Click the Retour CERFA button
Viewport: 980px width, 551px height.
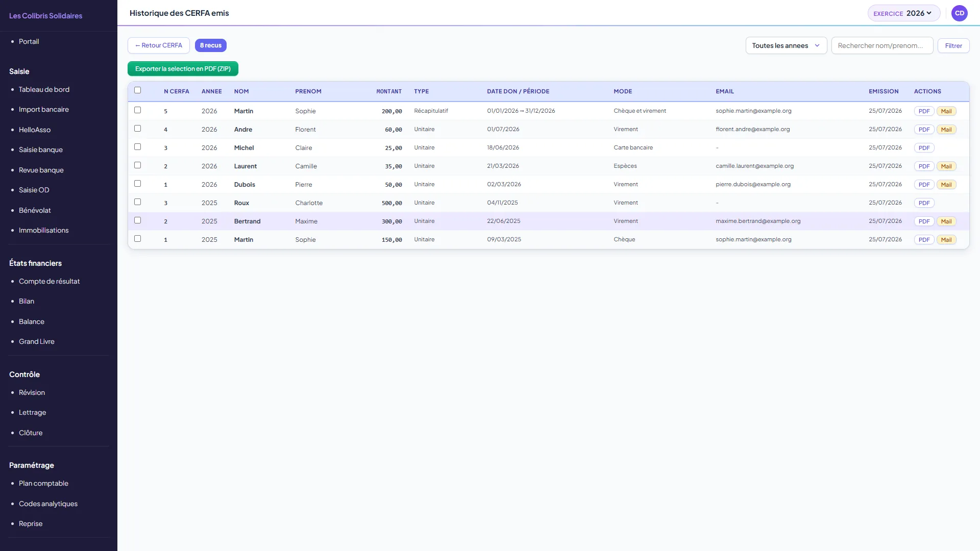pos(159,45)
